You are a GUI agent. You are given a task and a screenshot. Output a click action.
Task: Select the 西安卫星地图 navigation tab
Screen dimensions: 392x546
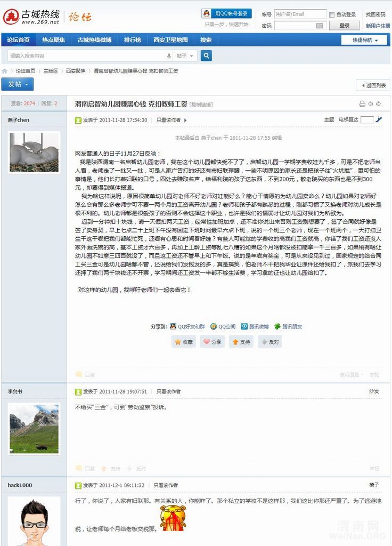point(170,40)
